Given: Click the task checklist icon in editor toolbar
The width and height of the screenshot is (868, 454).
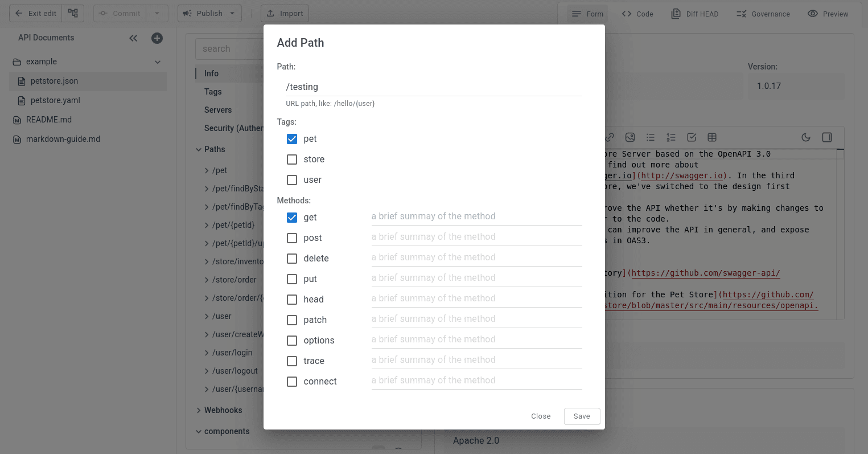Looking at the screenshot, I should pos(692,137).
